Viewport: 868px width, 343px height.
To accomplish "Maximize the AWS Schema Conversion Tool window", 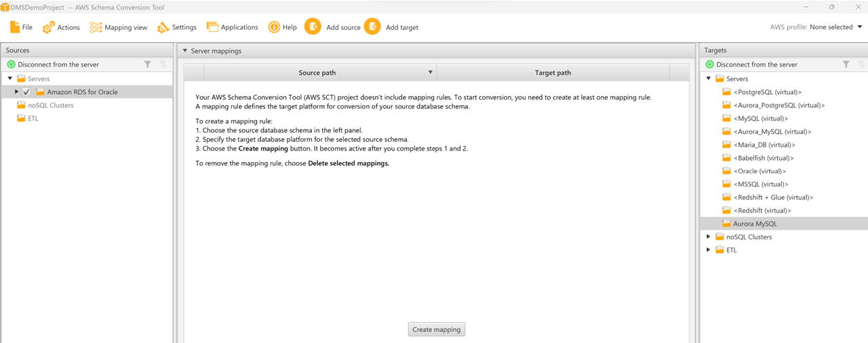I will coord(831,7).
